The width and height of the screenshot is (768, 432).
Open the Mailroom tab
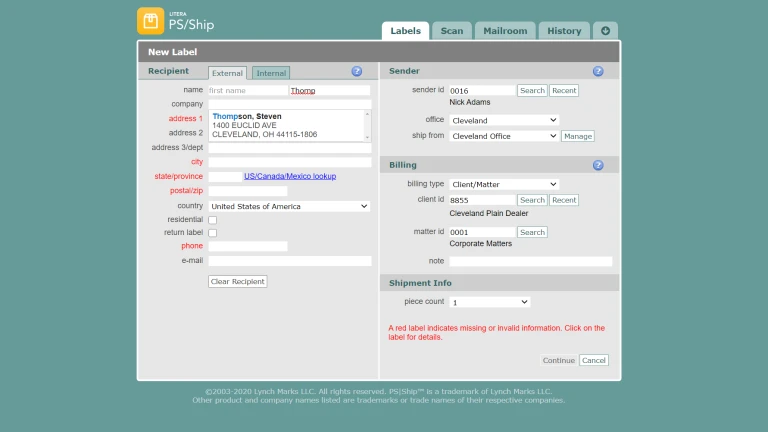505,31
